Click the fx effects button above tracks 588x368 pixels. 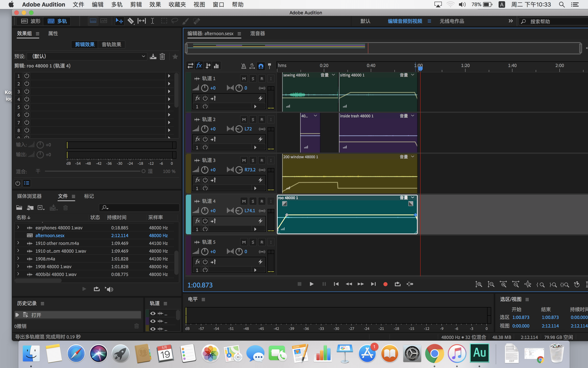point(199,66)
